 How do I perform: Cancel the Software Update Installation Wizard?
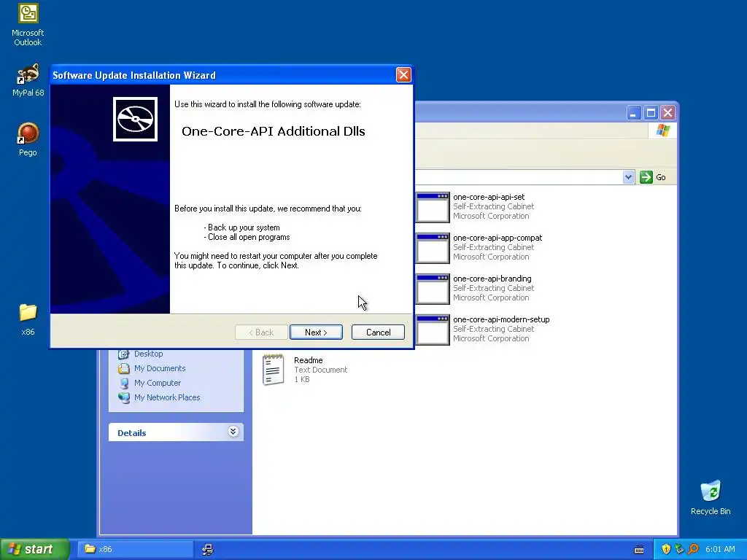(379, 332)
